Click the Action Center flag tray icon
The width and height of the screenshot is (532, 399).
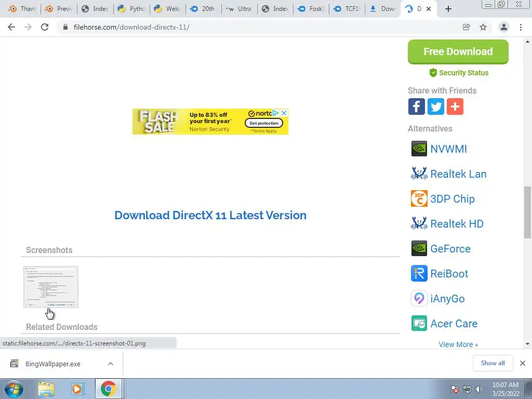[x=454, y=389]
